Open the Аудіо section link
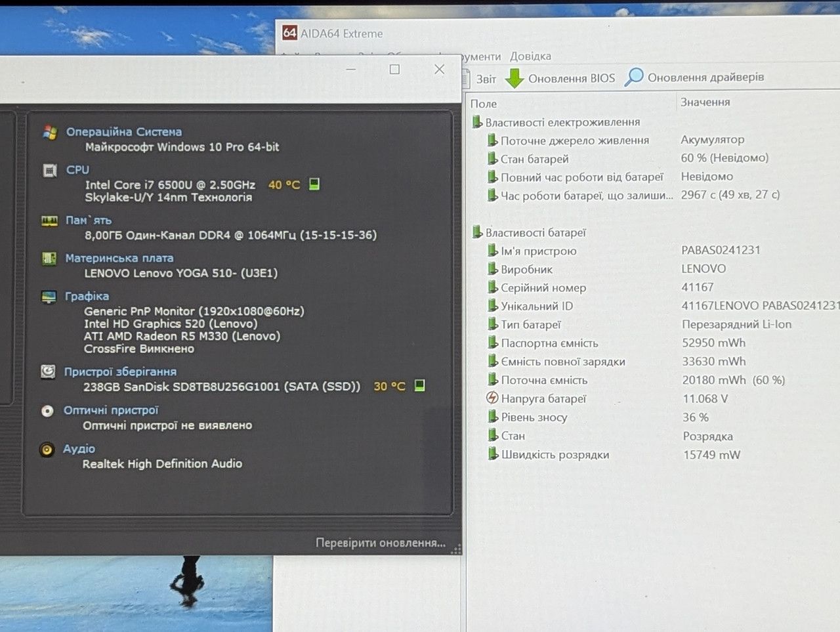This screenshot has height=632, width=840. [79, 449]
